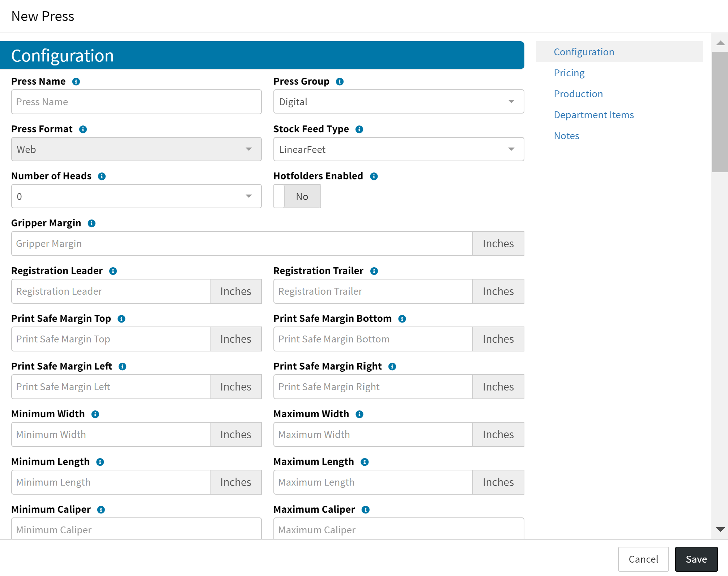The width and height of the screenshot is (728, 576).
Task: Click Stock Feed Type info icon
Action: click(359, 129)
